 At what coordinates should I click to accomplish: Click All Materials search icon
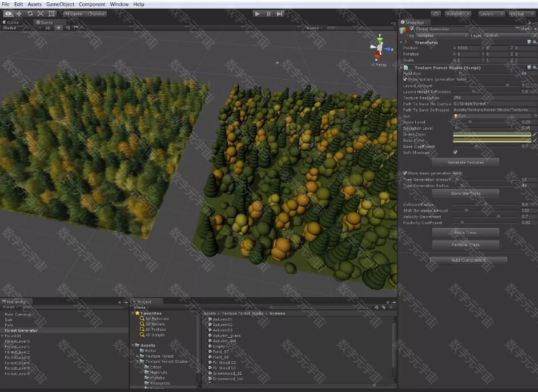(x=142, y=319)
